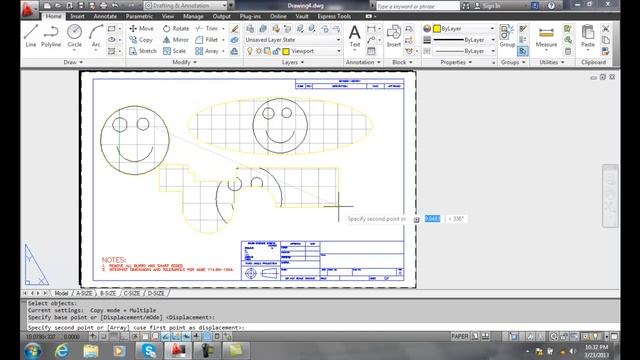This screenshot has height=360, width=640.
Task: Open Skype from the taskbar
Action: click(149, 351)
